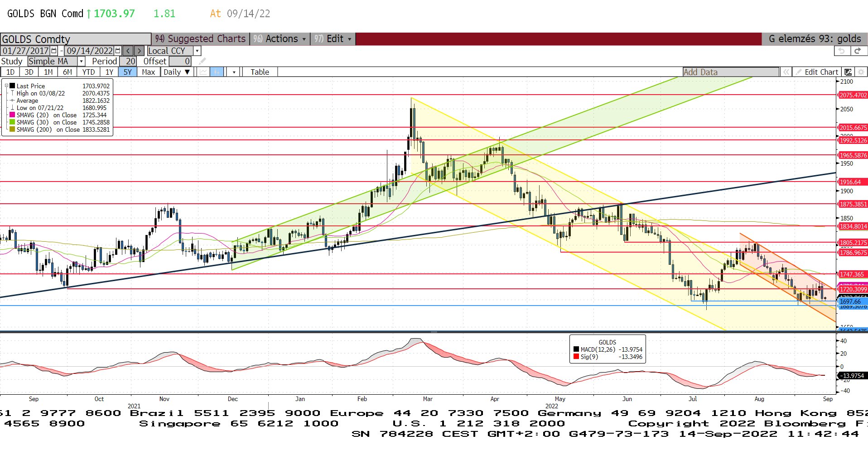The height and width of the screenshot is (459, 868).
Task: Click the -13.9754 MACD axis value label
Action: coord(853,376)
